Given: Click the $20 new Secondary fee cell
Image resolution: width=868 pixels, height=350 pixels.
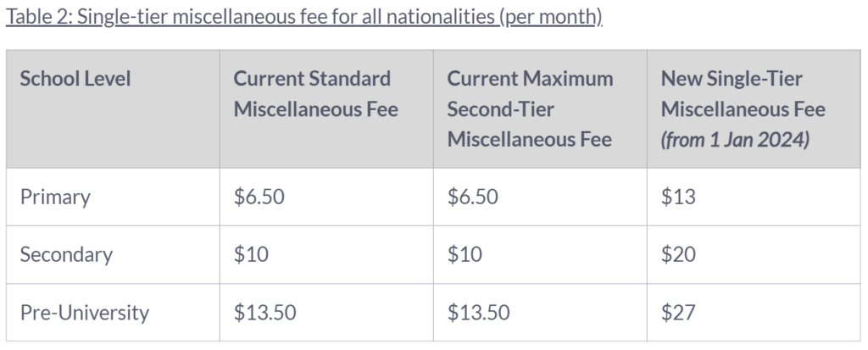Looking at the screenshot, I should (x=678, y=255).
